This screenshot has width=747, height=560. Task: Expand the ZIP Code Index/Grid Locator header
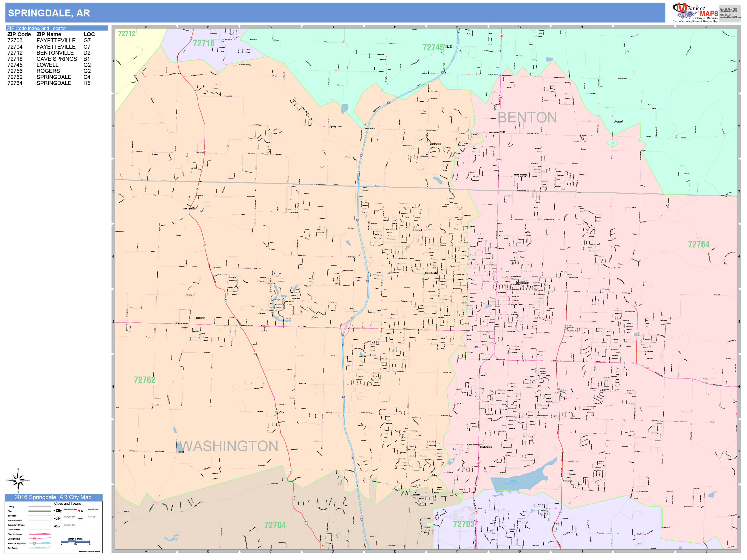[x=37, y=28]
